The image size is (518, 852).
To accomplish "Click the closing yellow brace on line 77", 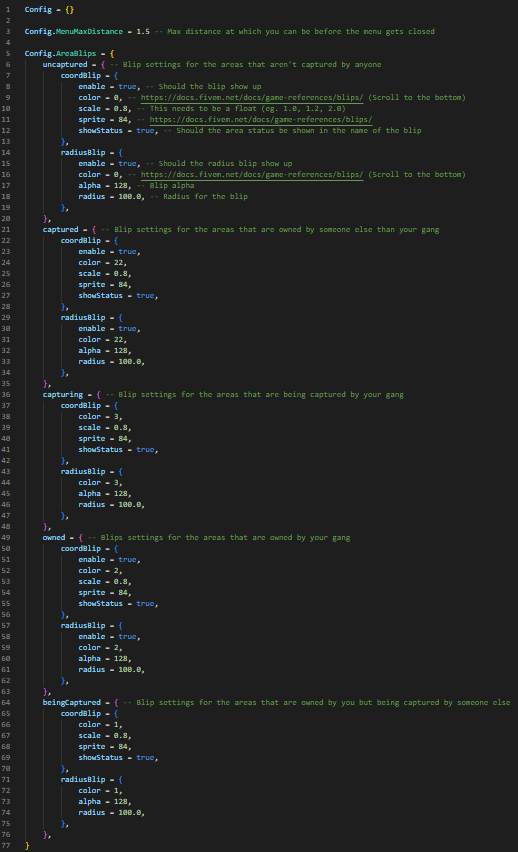I will click(x=27, y=845).
